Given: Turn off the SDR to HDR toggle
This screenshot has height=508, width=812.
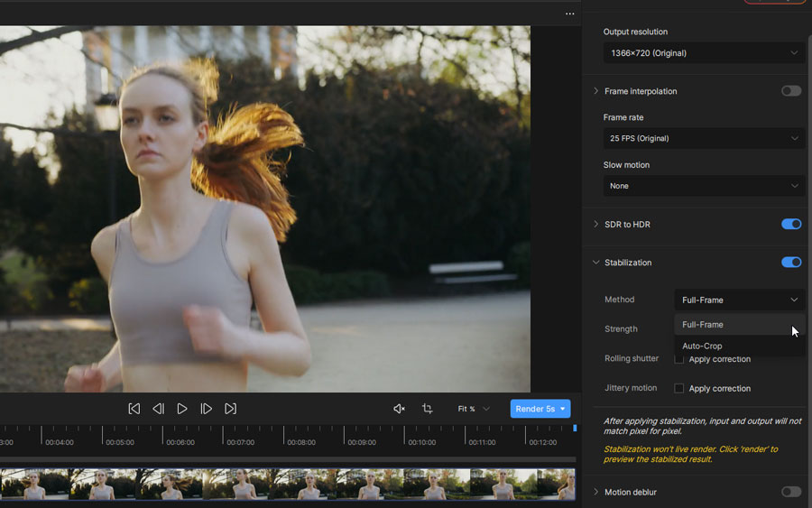Looking at the screenshot, I should 791,225.
